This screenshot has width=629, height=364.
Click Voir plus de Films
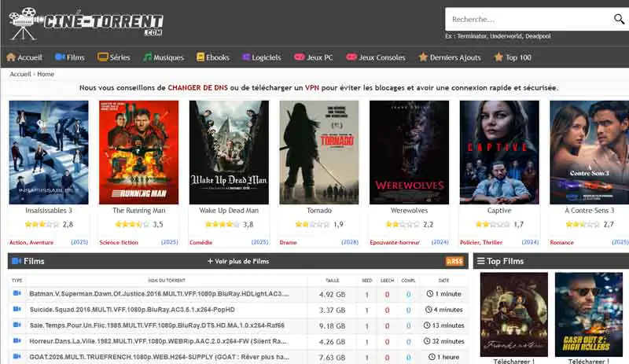[x=238, y=261]
